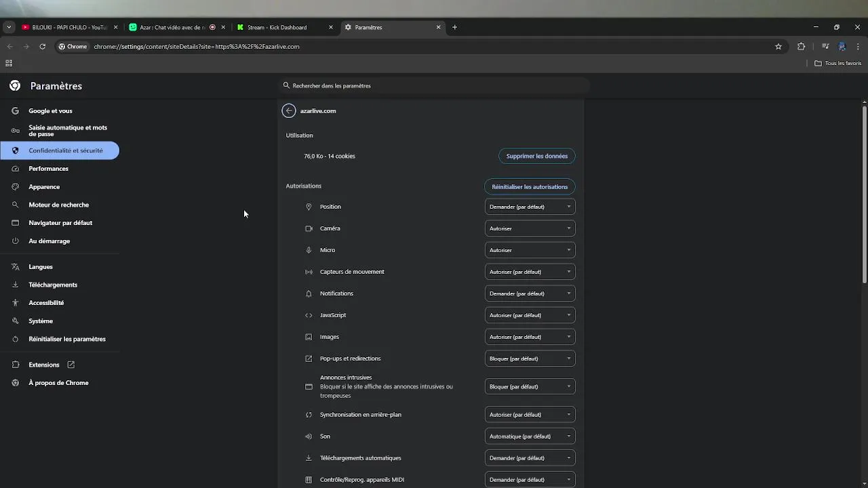Click Réinitialiser les autorisations button
Viewport: 868px width, 488px height.
pos(530,187)
